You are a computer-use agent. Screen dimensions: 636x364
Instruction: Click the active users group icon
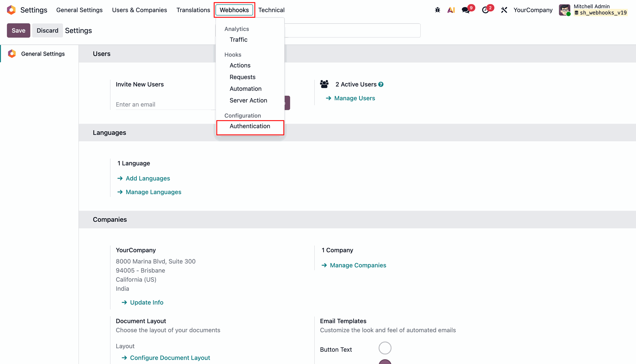click(324, 84)
